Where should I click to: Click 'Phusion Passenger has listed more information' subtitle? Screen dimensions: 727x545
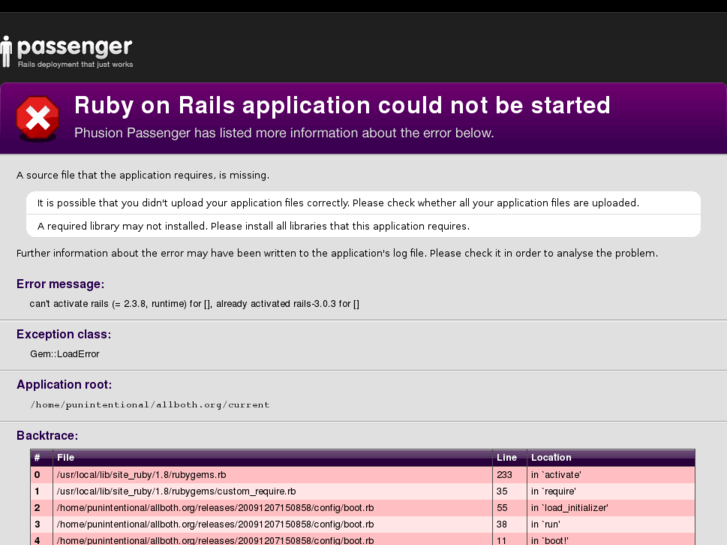(x=284, y=133)
